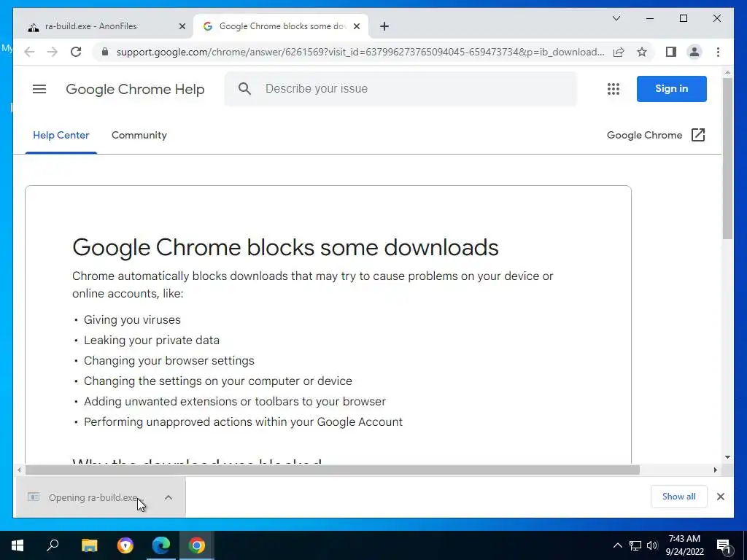Reload the current page

pos(76,52)
